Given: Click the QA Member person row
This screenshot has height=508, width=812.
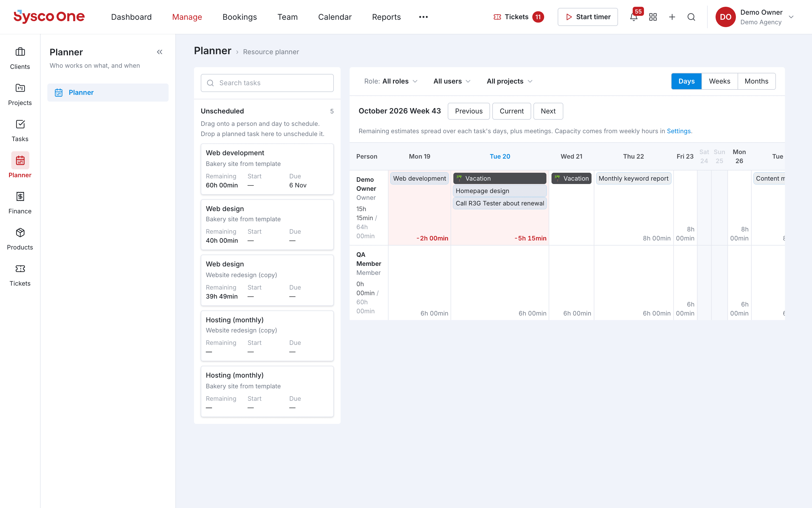Looking at the screenshot, I should [x=369, y=283].
